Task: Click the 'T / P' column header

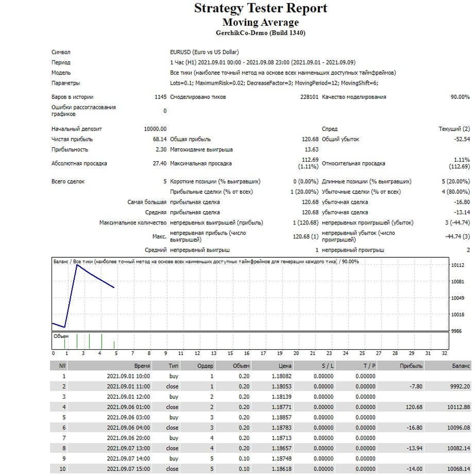Action: [x=369, y=366]
